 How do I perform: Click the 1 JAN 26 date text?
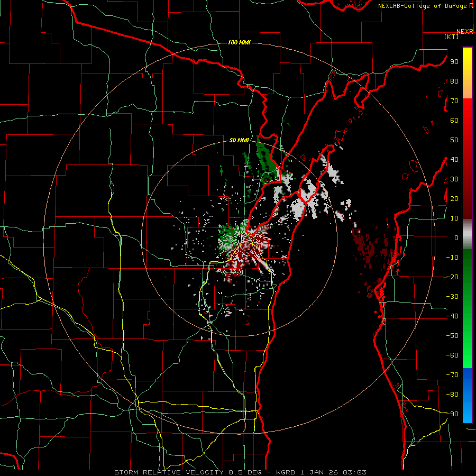coord(319,472)
